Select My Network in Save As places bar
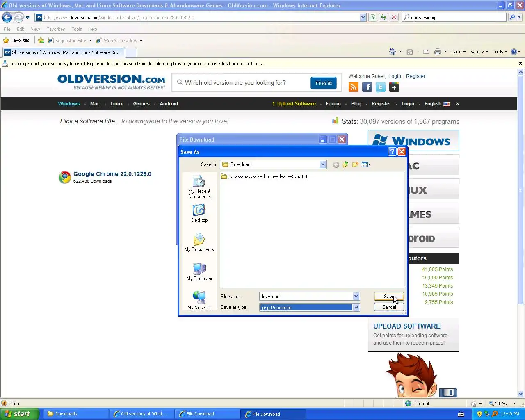This screenshot has height=420, width=525. pyautogui.click(x=199, y=301)
